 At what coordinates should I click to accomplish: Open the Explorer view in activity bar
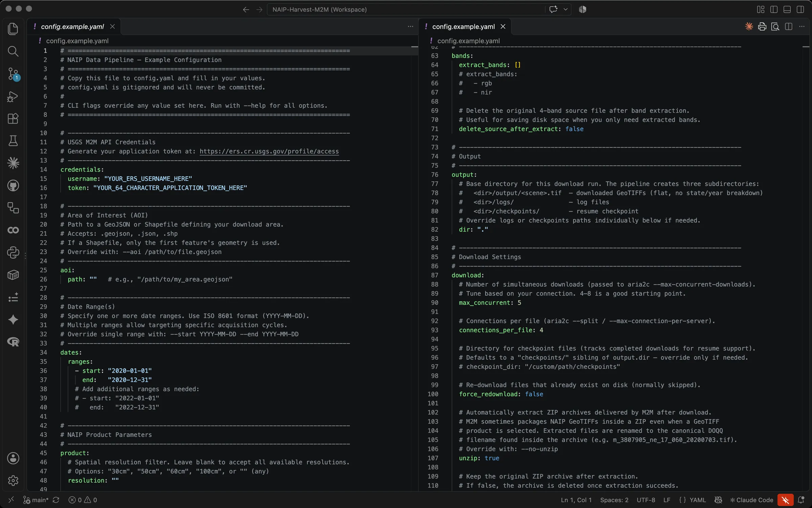[x=13, y=29]
